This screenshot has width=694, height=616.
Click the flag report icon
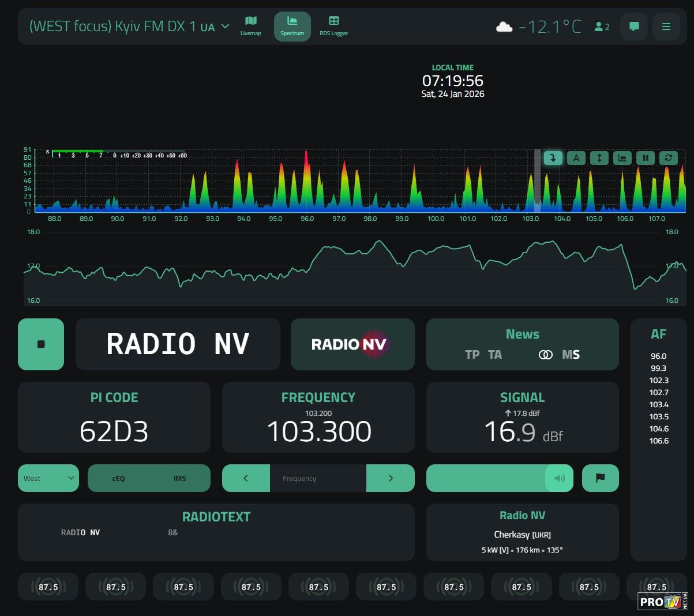pyautogui.click(x=600, y=478)
